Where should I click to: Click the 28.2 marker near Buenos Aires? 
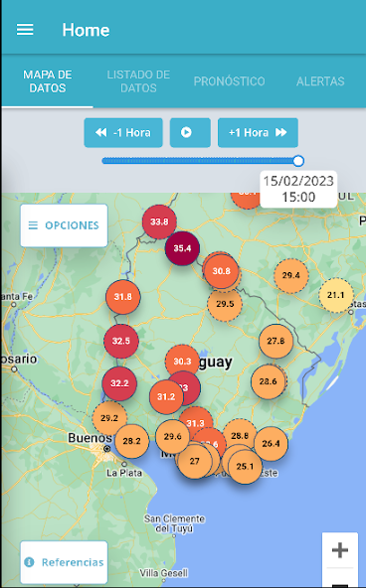point(131,441)
